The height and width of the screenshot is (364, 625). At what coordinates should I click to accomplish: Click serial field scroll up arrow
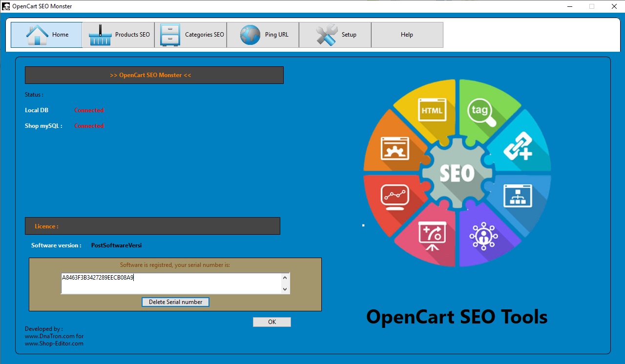[285, 278]
